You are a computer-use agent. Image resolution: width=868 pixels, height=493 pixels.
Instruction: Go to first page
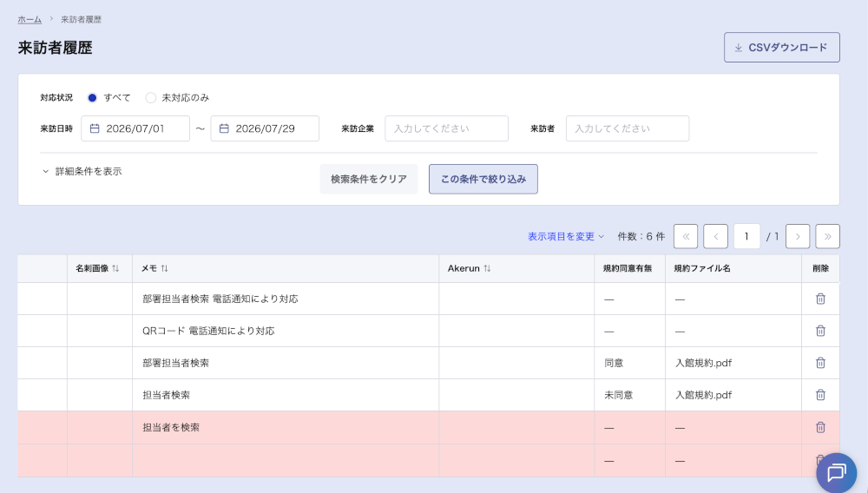click(x=686, y=236)
